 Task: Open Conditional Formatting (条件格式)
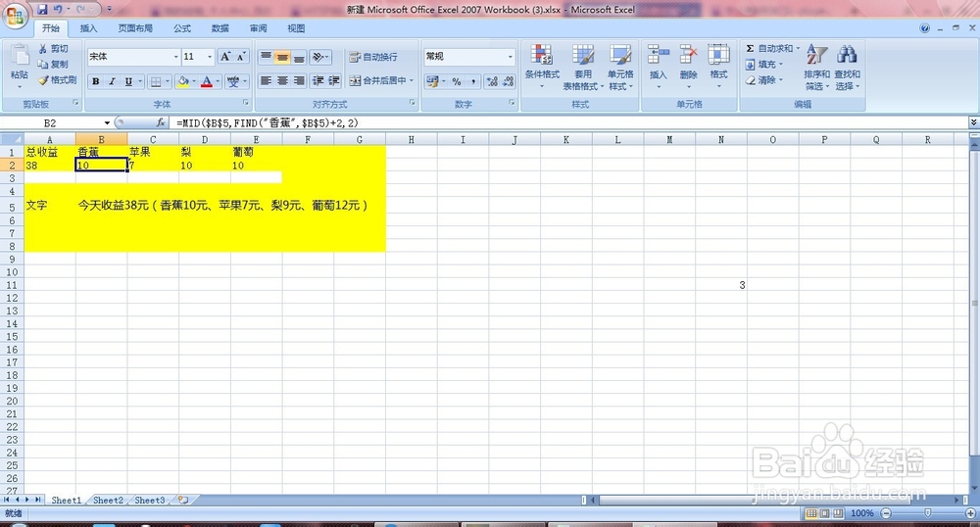coord(542,67)
